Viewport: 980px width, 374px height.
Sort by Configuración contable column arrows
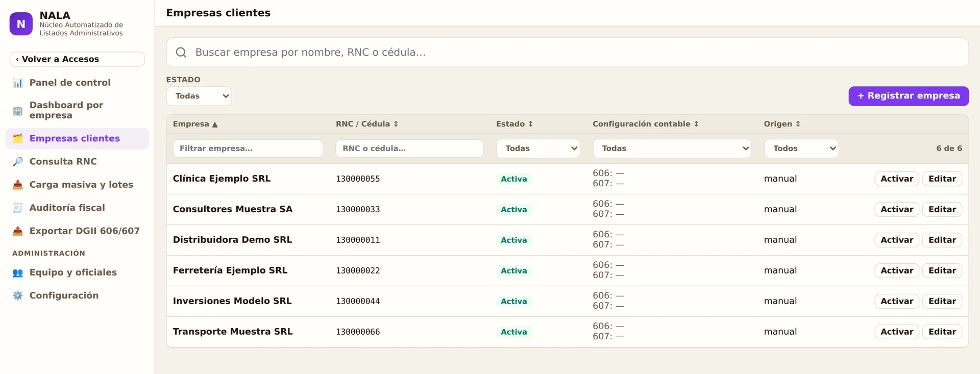click(x=696, y=124)
